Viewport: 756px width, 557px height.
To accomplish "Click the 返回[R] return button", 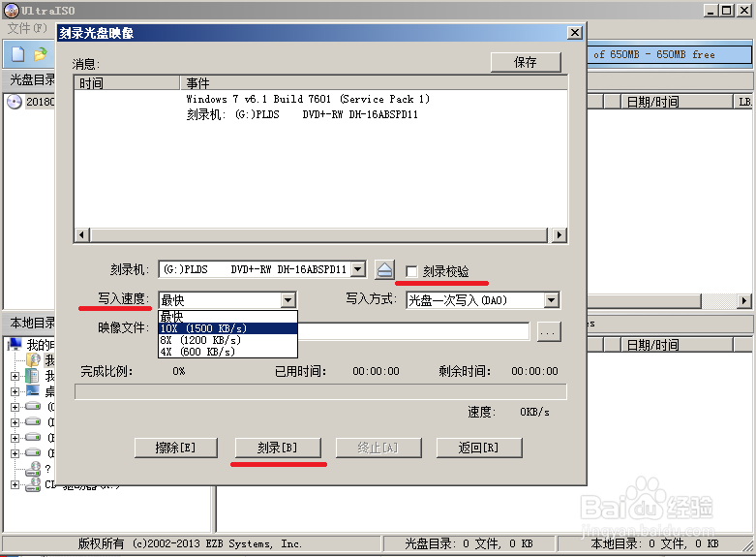I will (x=478, y=448).
